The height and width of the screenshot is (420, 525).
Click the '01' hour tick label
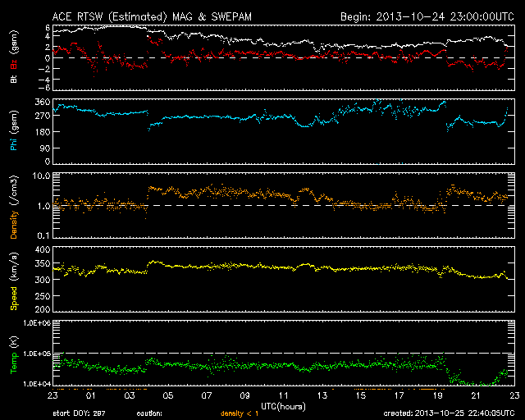(x=91, y=395)
